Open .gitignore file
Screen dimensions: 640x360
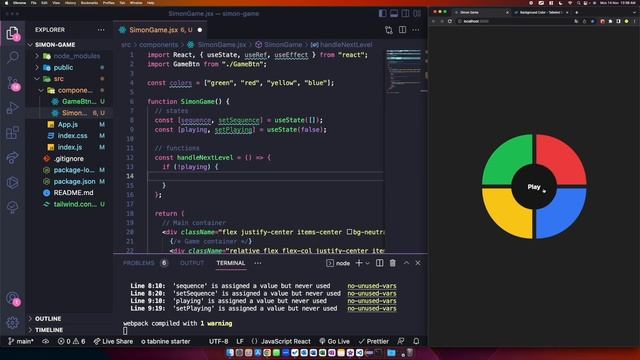69,158
